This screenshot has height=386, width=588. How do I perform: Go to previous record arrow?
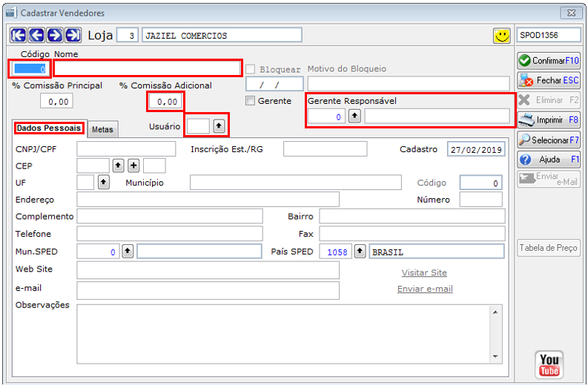pos(36,36)
